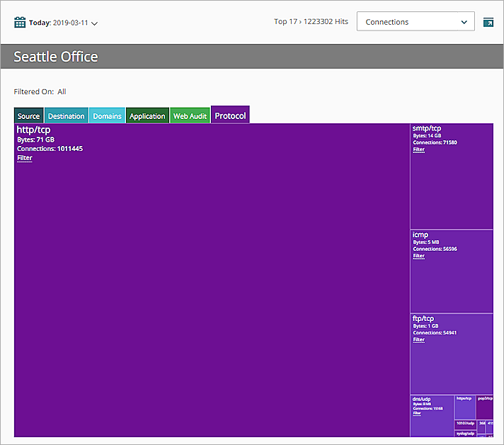
Task: Go to the Web Audit tab
Action: (190, 116)
